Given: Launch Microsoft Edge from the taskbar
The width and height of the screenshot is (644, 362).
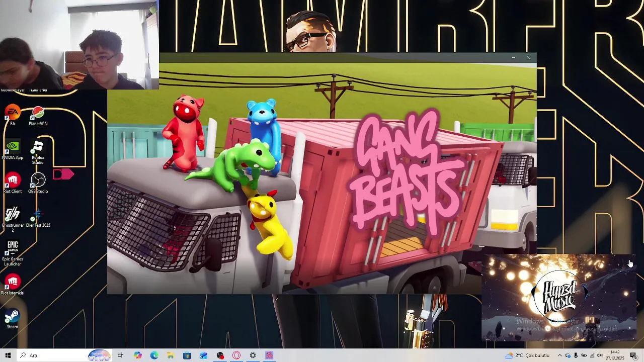Looking at the screenshot, I should 154,355.
